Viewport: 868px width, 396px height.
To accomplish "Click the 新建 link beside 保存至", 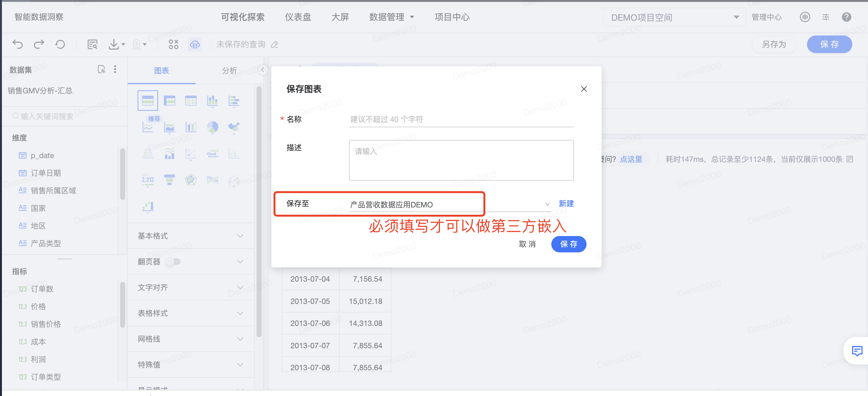I will (x=566, y=203).
